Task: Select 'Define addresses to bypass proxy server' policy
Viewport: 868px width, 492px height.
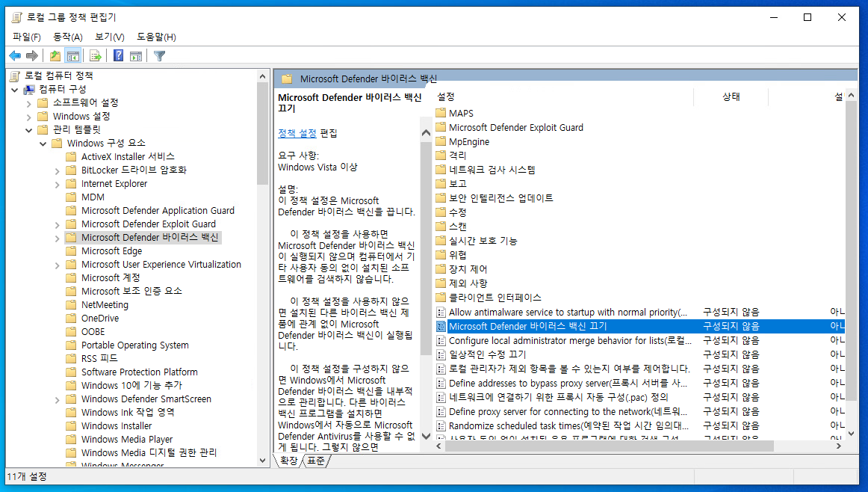Action: pos(640,383)
